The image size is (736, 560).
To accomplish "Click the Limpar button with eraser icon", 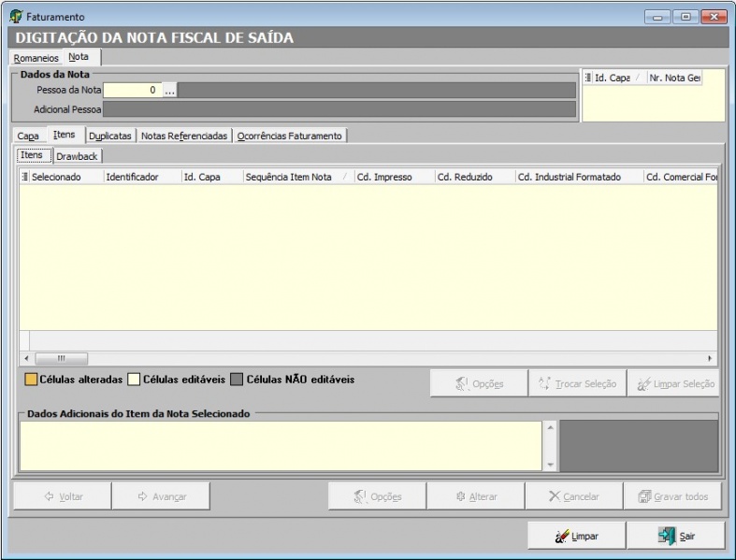I will click(x=574, y=536).
